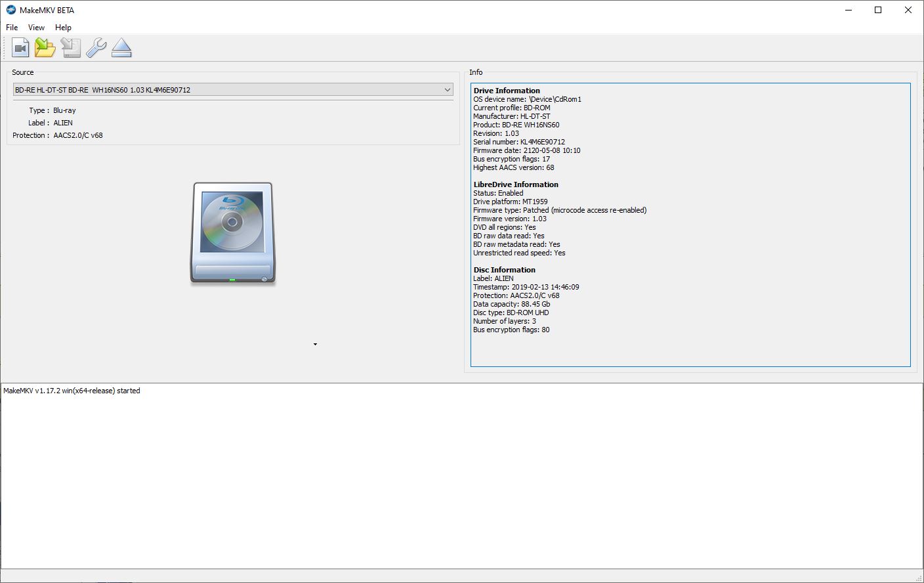Click 'Highest AACS version: 68' line

tap(514, 167)
